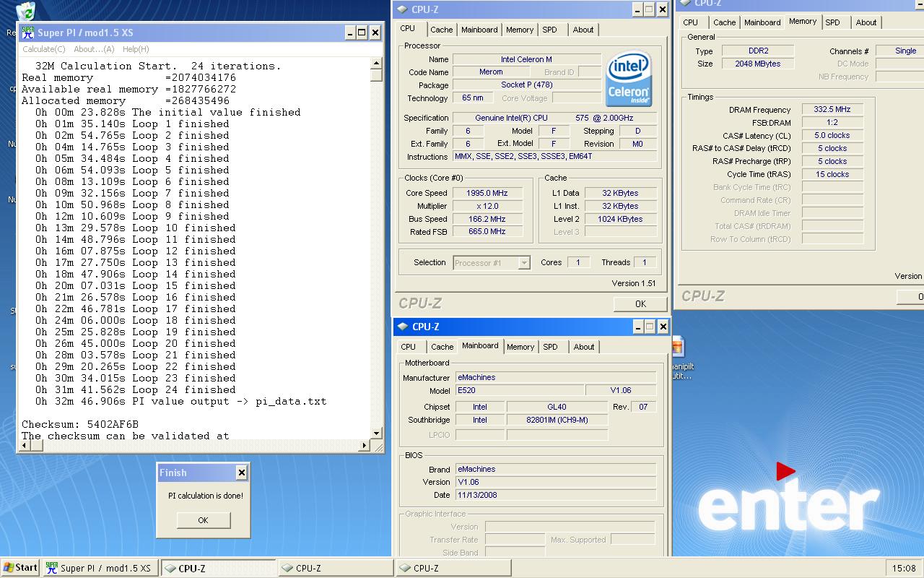Select Cache tab in the Mainboard CPU-Z window

pos(442,347)
